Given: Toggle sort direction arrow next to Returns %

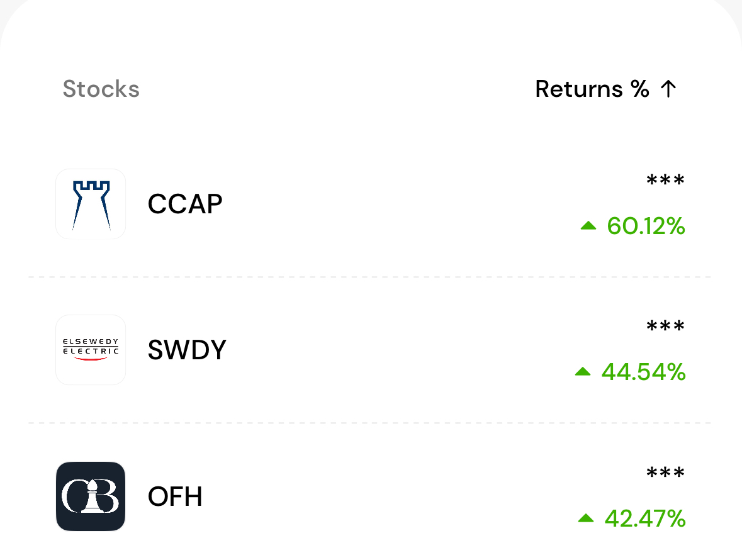Looking at the screenshot, I should click(x=668, y=89).
